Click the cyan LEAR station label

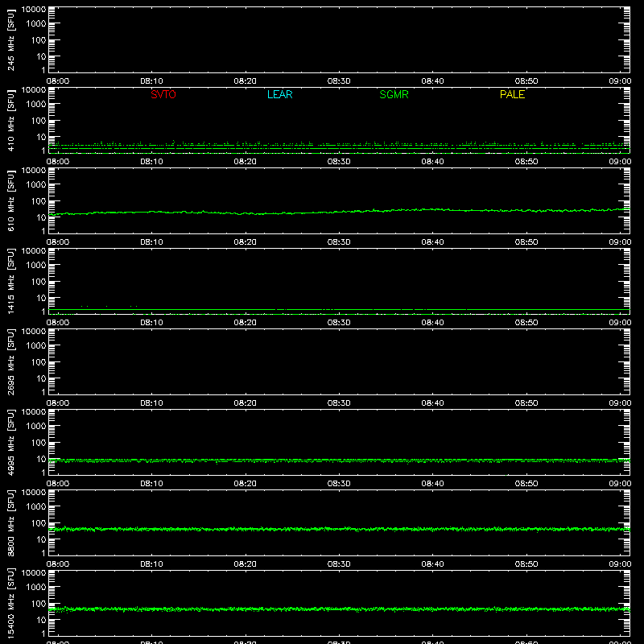pos(279,94)
